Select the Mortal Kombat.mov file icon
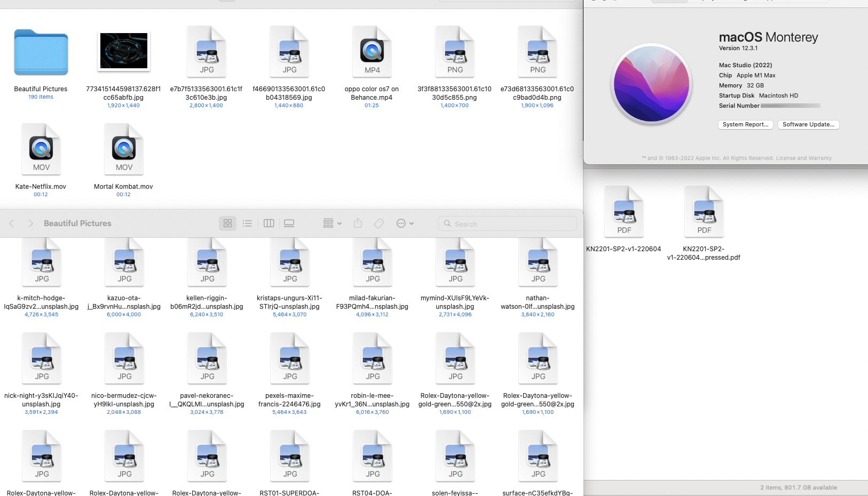The height and width of the screenshot is (496, 868). pos(124,149)
